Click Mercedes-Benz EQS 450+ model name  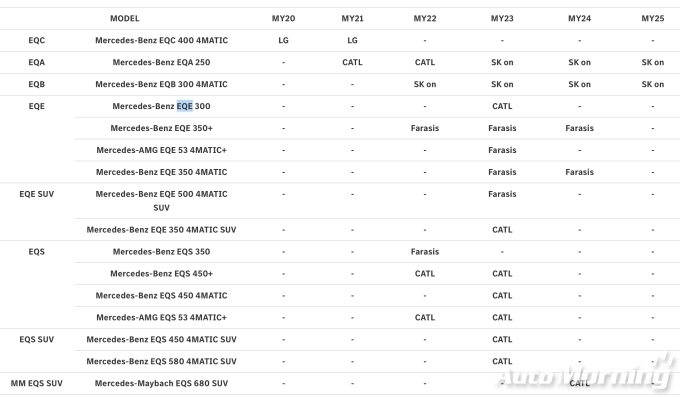click(161, 274)
